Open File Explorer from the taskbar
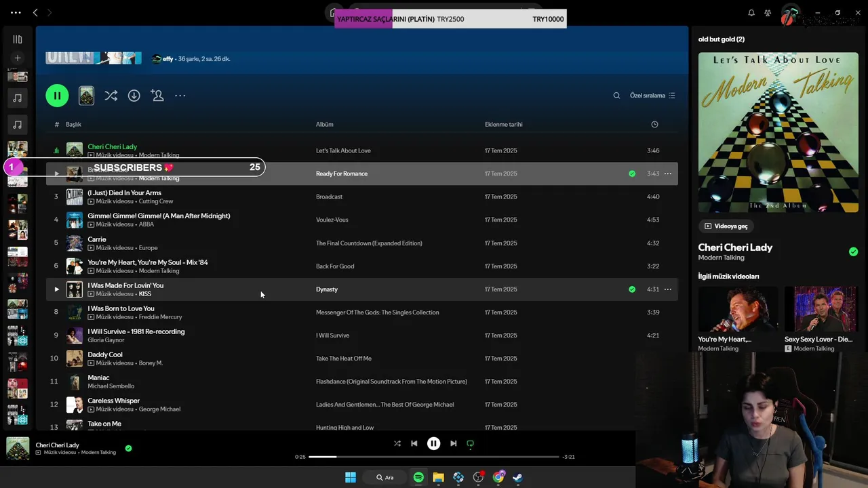Image resolution: width=868 pixels, height=488 pixels. (438, 478)
